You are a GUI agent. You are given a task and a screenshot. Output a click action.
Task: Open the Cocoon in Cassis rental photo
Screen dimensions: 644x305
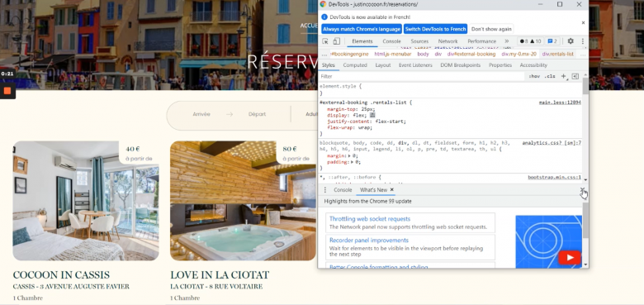coord(86,201)
